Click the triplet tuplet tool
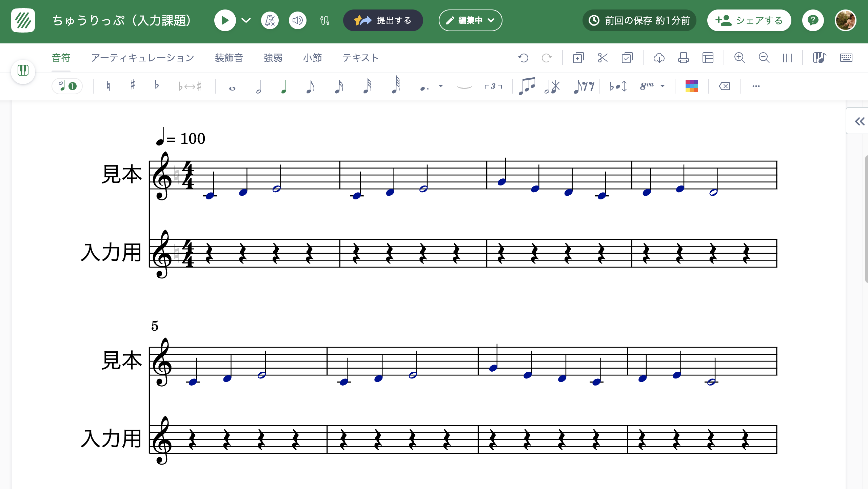Image resolution: width=868 pixels, height=489 pixels. [493, 86]
